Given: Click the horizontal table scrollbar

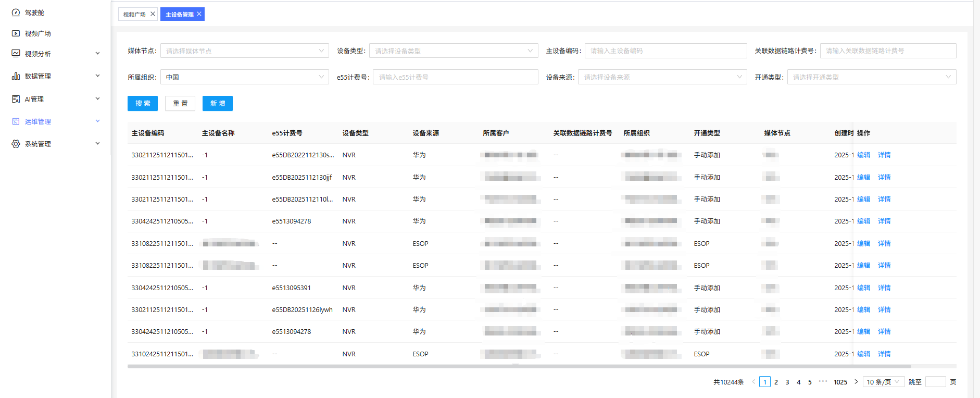Looking at the screenshot, I should [x=519, y=366].
